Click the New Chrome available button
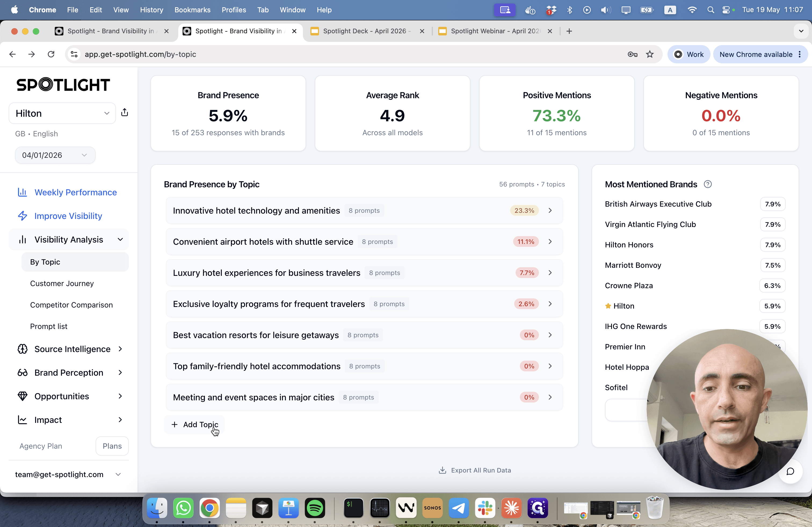Image resolution: width=812 pixels, height=527 pixels. (x=760, y=54)
